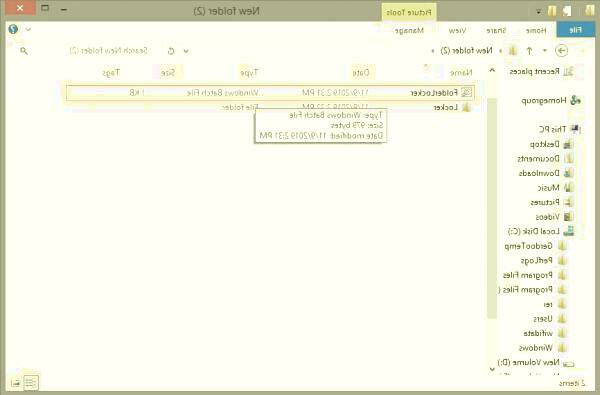
Task: Click breadcrumb chevron after New folder (2)
Action: [433, 51]
